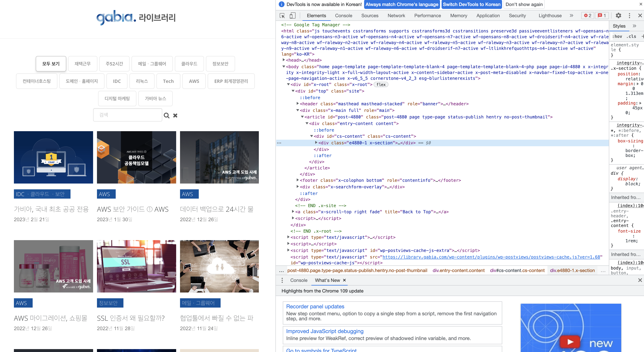Open DevTools settings gear
This screenshot has height=352, width=644.
pos(618,16)
